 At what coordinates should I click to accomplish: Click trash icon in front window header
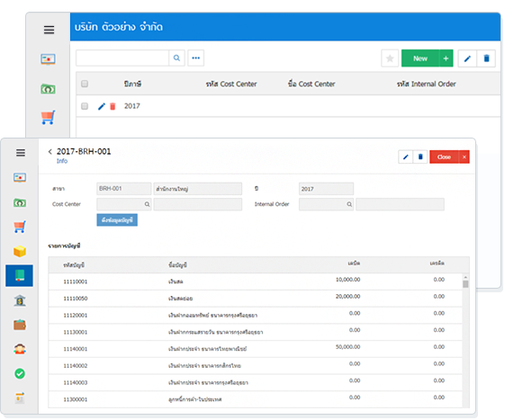420,157
